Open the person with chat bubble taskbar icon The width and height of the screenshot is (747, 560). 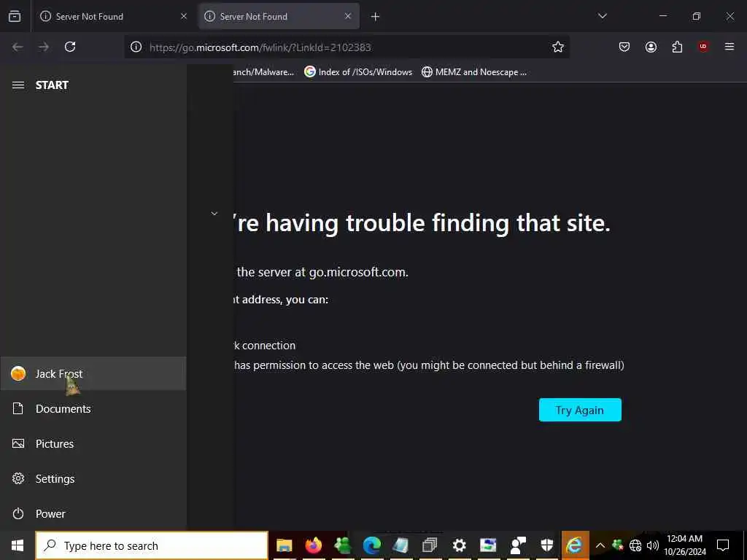pyautogui.click(x=517, y=545)
